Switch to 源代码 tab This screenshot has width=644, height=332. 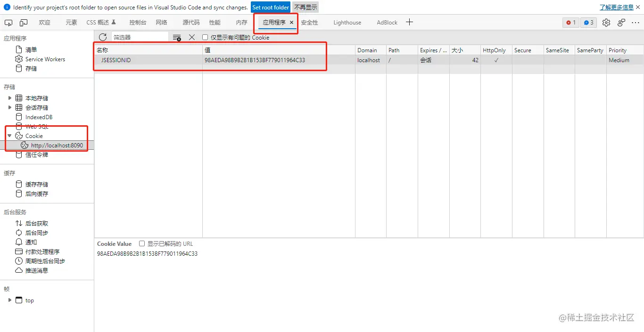pyautogui.click(x=191, y=23)
